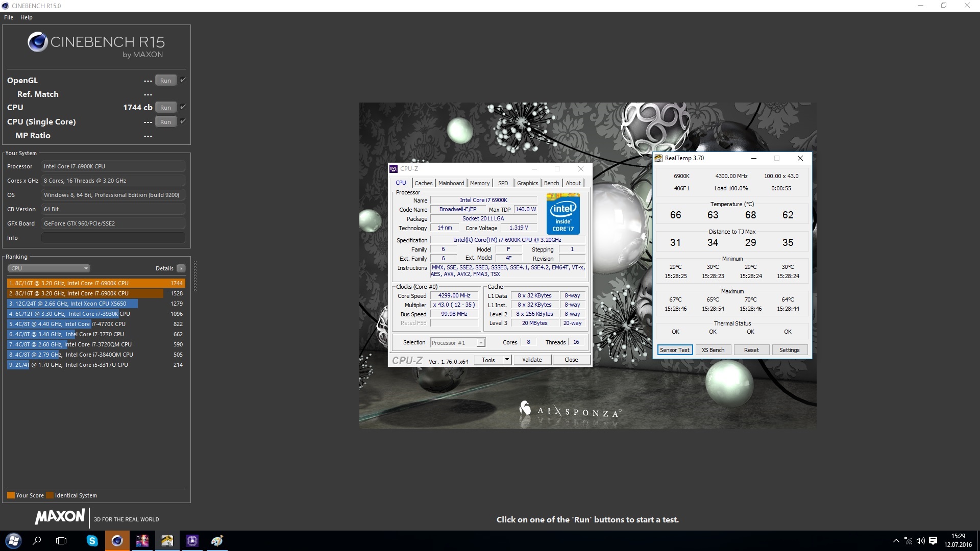Click the left panel splitter handle

(x=195, y=276)
